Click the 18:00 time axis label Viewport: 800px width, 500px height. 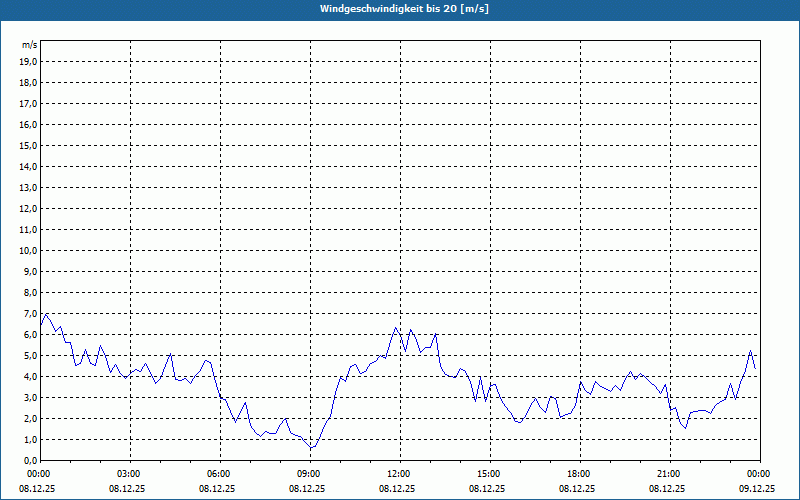coord(578,473)
